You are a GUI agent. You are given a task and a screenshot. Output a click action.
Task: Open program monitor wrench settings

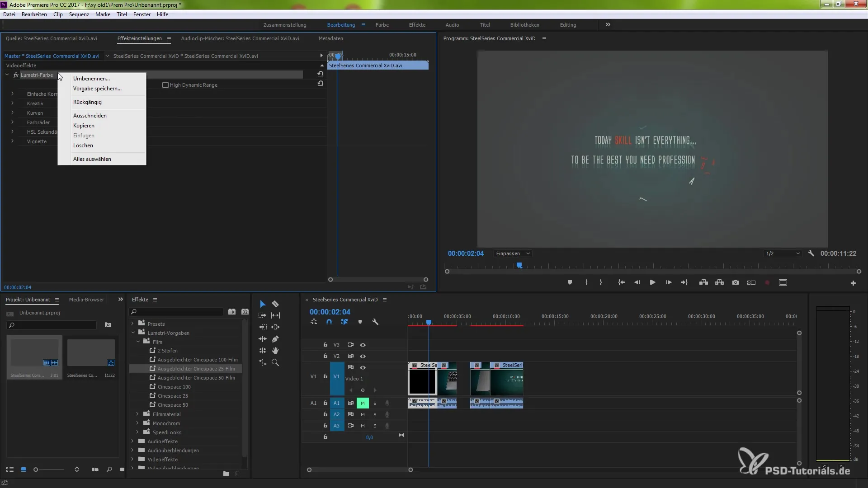(811, 253)
